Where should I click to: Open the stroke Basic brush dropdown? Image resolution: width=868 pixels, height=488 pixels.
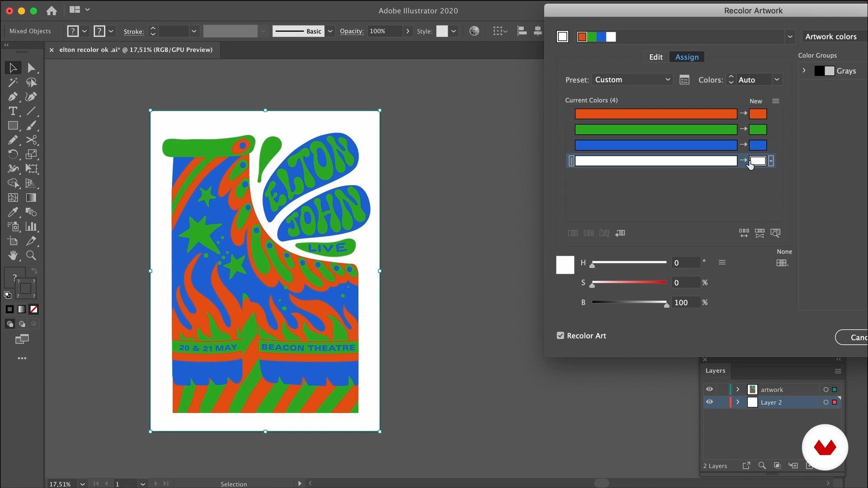330,31
